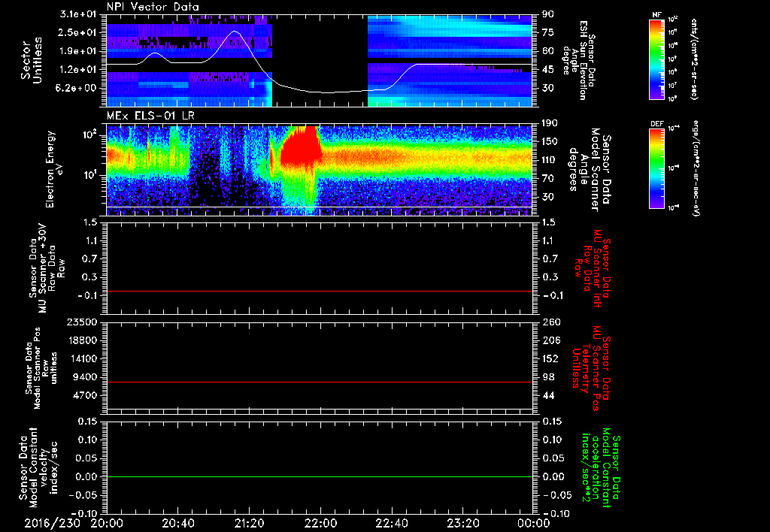Click the "1.9e+01" sector tick label
Image resolution: width=770 pixels, height=532 pixels.
[x=78, y=51]
